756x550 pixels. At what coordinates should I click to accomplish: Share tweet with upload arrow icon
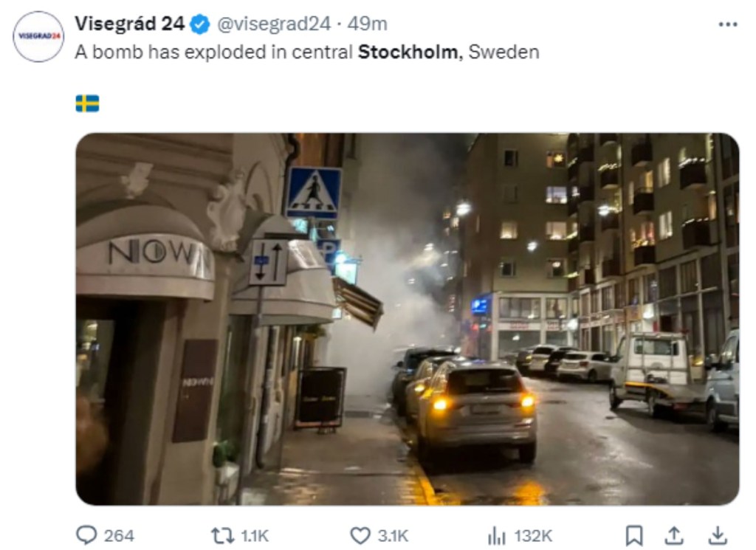tap(674, 535)
